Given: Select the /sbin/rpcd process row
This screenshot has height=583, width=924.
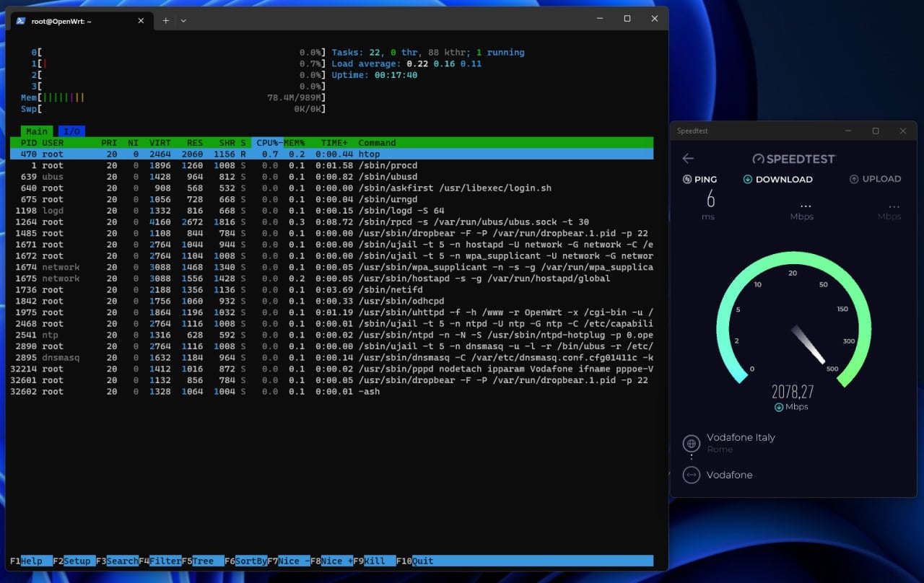Looking at the screenshot, I should point(331,222).
